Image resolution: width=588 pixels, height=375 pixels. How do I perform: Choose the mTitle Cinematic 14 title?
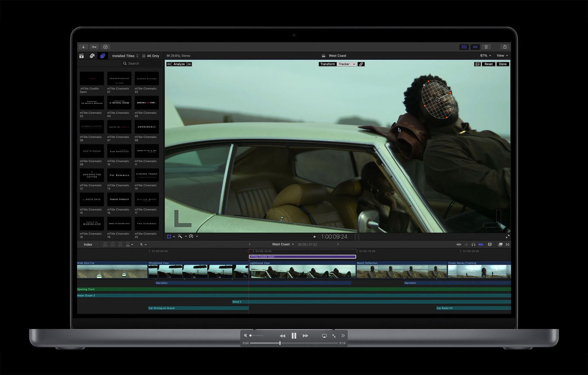(147, 176)
